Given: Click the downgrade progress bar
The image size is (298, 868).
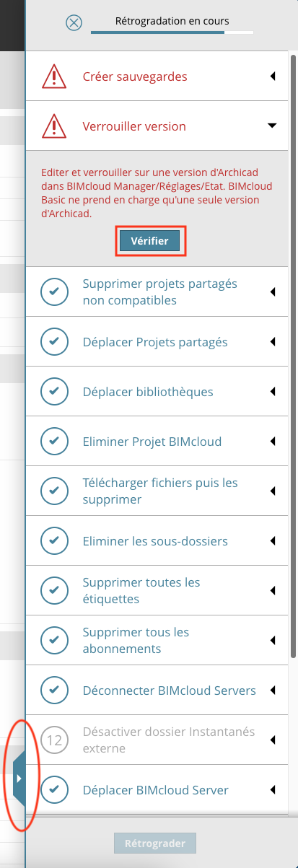Looking at the screenshot, I should pyautogui.click(x=172, y=32).
